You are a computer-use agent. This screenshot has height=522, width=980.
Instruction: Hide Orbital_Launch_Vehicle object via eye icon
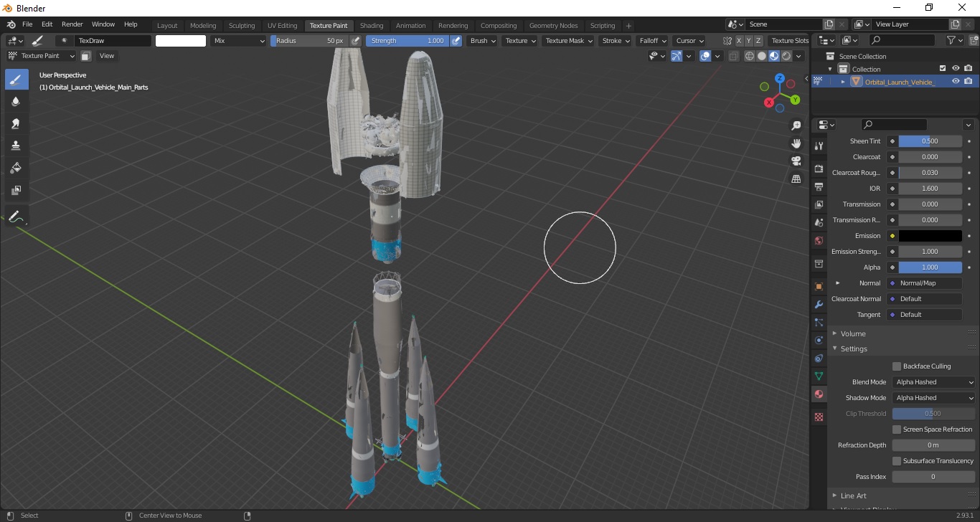click(x=956, y=82)
